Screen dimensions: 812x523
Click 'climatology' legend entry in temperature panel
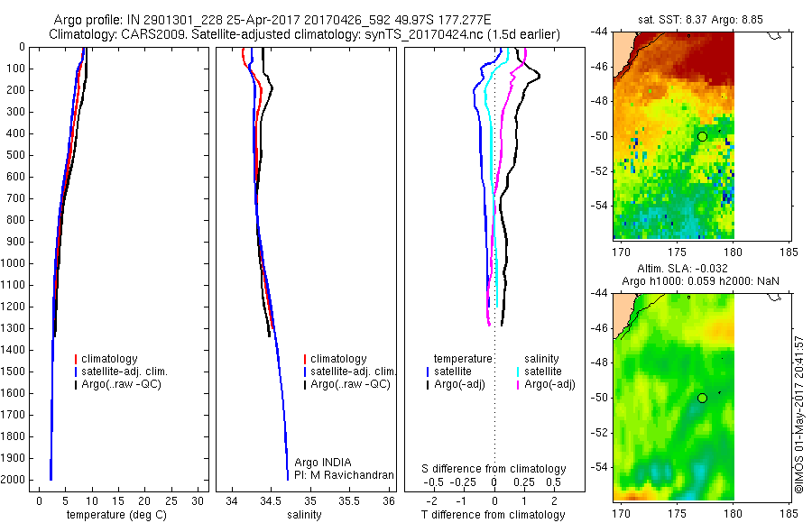(x=109, y=359)
